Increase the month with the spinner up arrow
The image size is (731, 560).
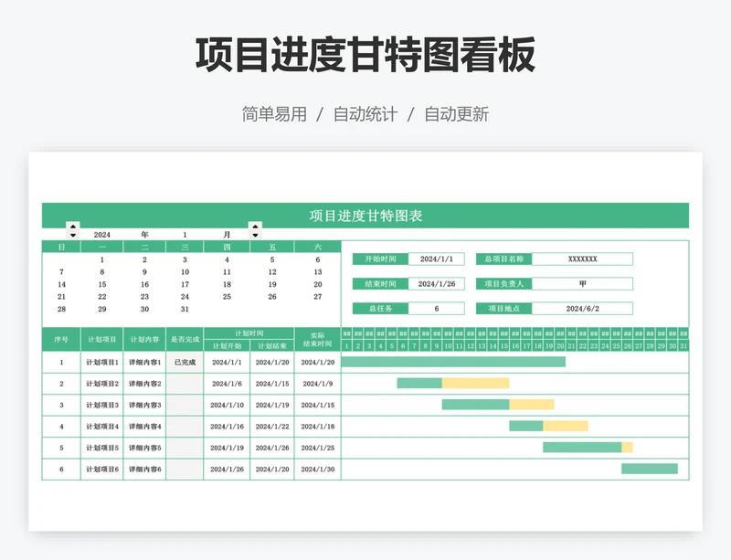click(x=255, y=226)
